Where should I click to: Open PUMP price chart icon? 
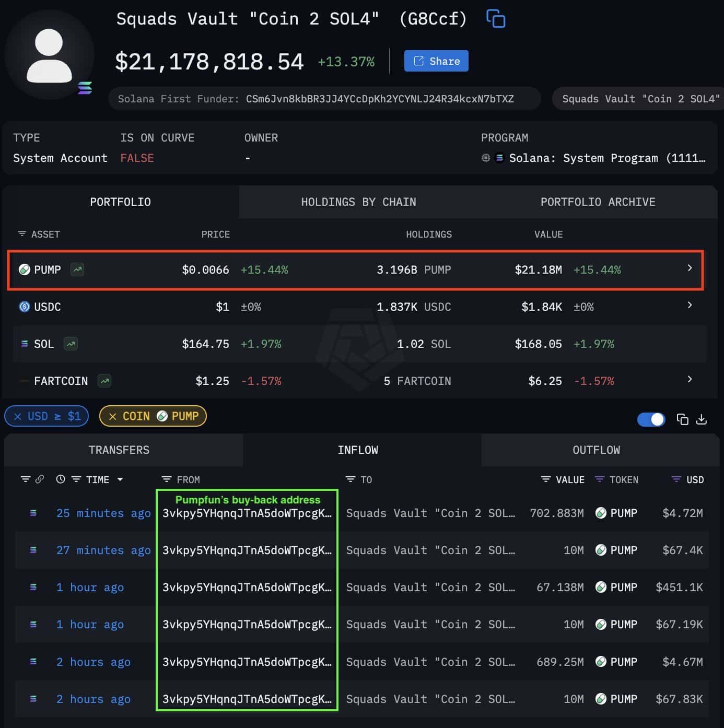[77, 269]
